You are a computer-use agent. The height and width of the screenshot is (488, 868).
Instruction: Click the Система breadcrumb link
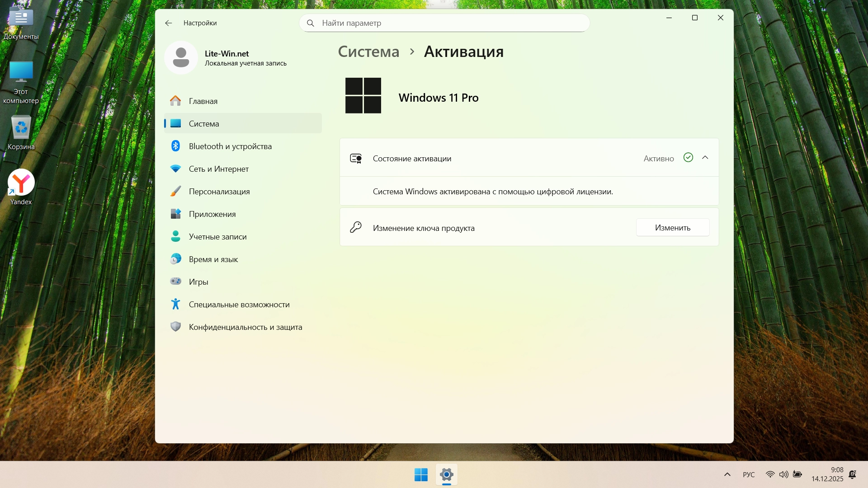(x=368, y=52)
